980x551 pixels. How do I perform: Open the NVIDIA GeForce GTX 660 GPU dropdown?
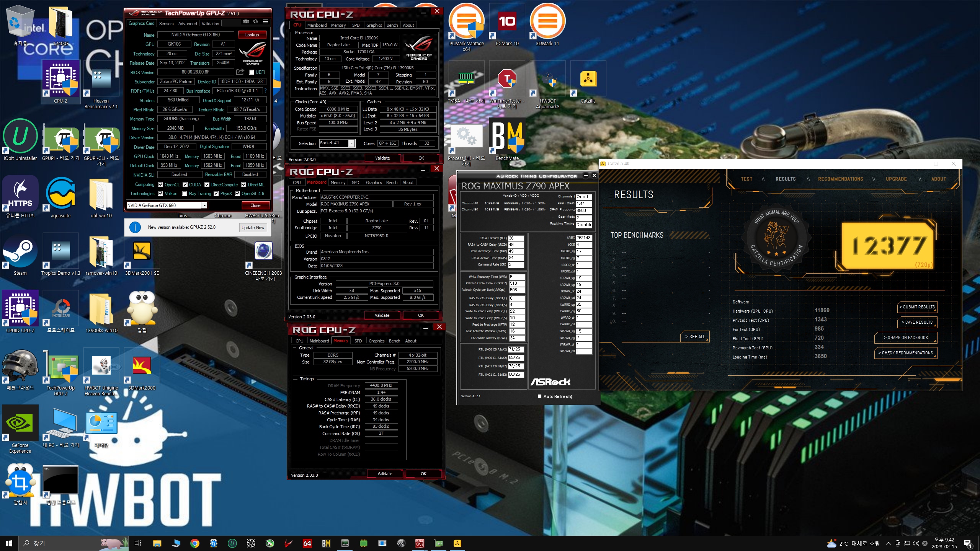[167, 205]
